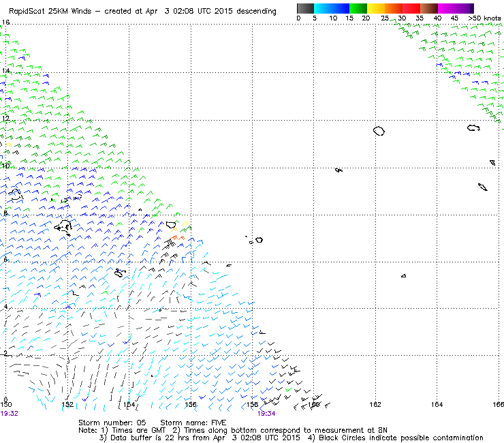Click the latitude label '16' on left axis
The image size is (504, 443).
pos(5,22)
